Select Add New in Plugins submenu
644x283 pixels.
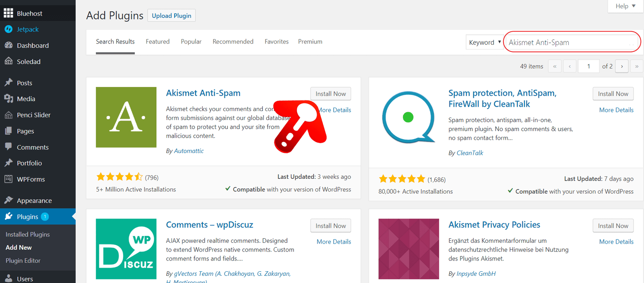pyautogui.click(x=19, y=248)
